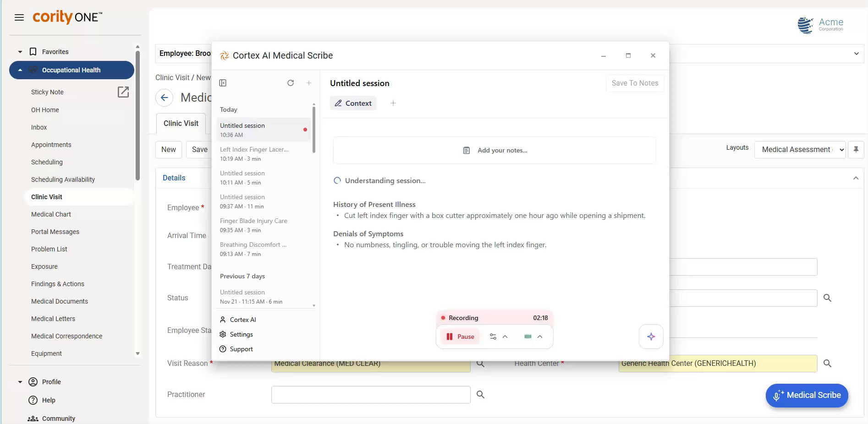Image resolution: width=868 pixels, height=424 pixels.
Task: Open audio settings sliders in the recording bar
Action: pyautogui.click(x=493, y=337)
